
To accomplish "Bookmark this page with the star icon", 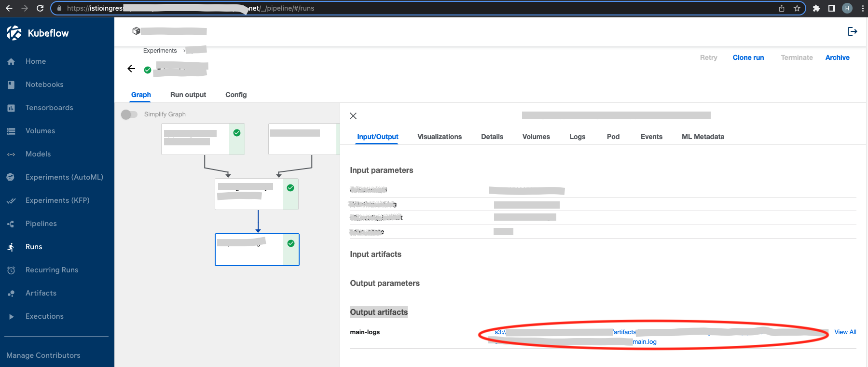I will pos(797,8).
